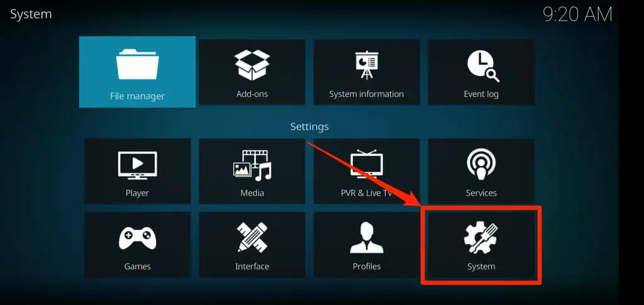Open the PVR & Live TV television icon
The image size is (644, 305).
pos(367,165)
